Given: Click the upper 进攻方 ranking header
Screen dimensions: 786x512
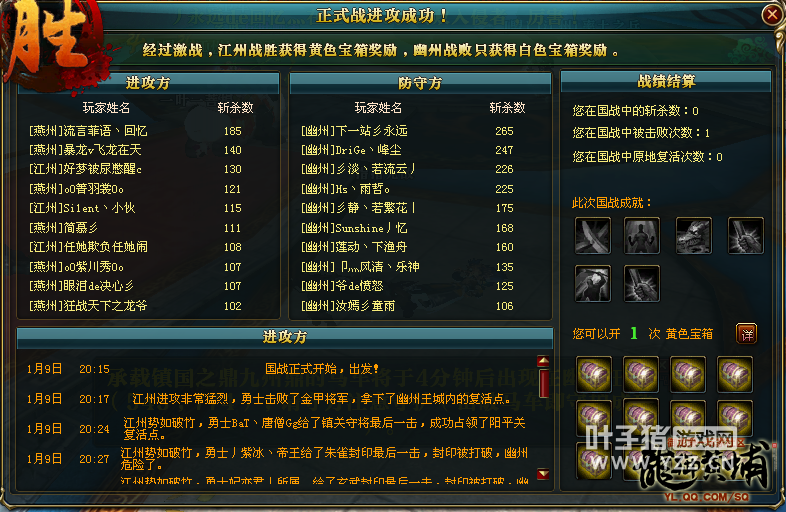Looking at the screenshot, I should point(148,83).
